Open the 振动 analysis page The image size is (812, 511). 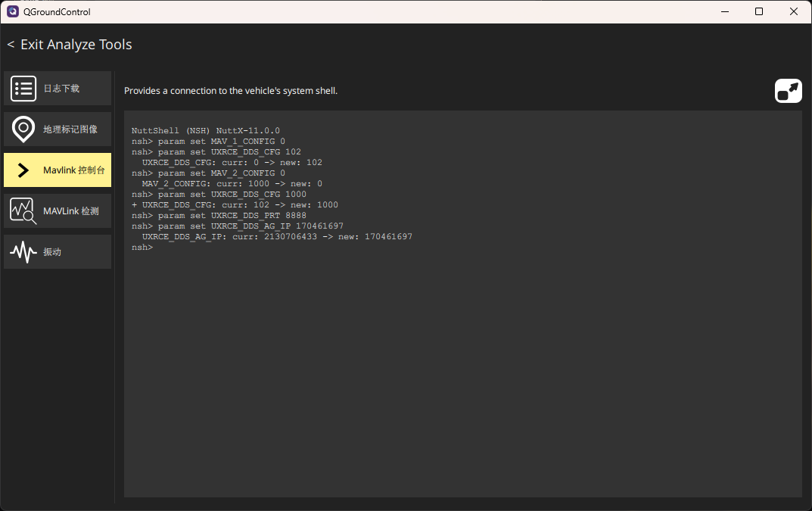coord(58,252)
